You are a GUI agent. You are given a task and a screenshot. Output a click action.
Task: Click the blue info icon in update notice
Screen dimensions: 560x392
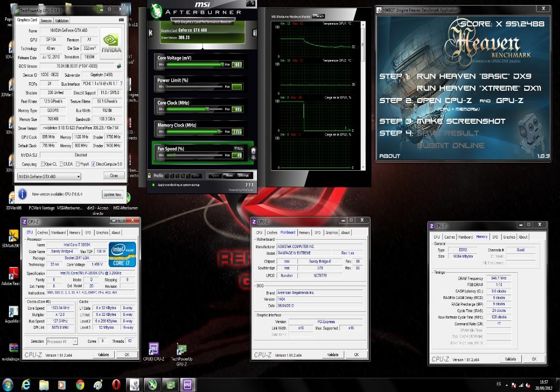pos(22,194)
